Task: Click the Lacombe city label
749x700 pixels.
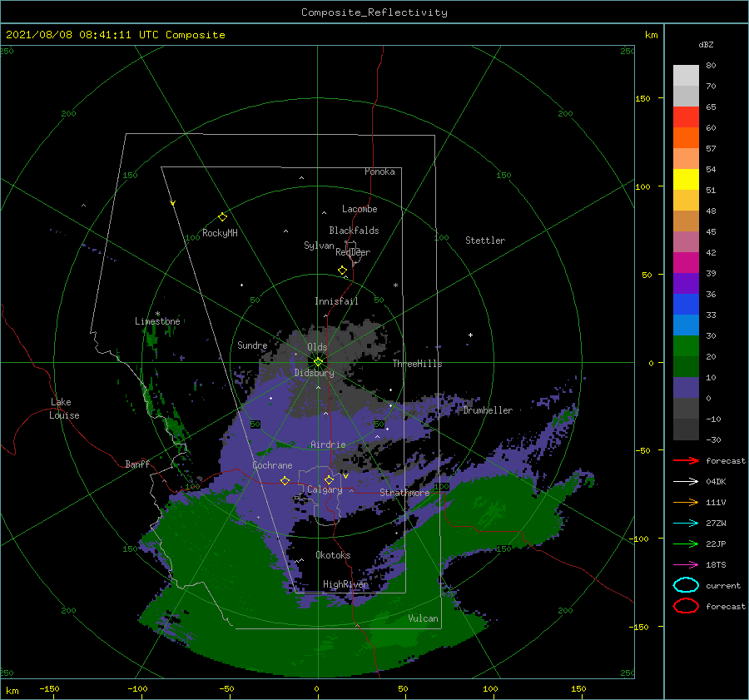Action: pyautogui.click(x=360, y=209)
